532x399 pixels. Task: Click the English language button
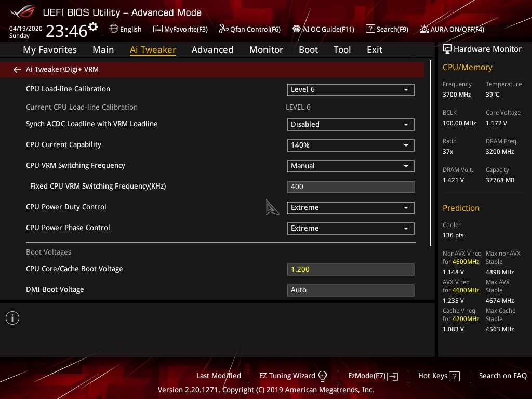[125, 29]
